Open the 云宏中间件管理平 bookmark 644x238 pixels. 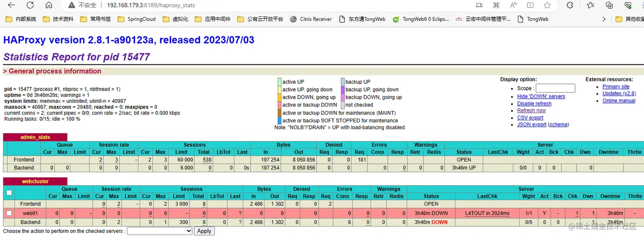pyautogui.click(x=483, y=19)
